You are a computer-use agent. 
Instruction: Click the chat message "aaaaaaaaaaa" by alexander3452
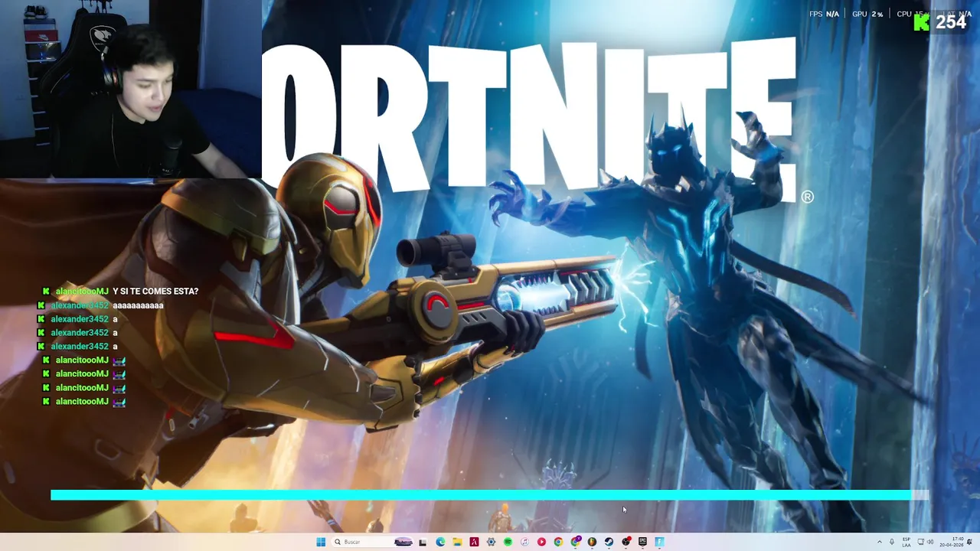138,305
